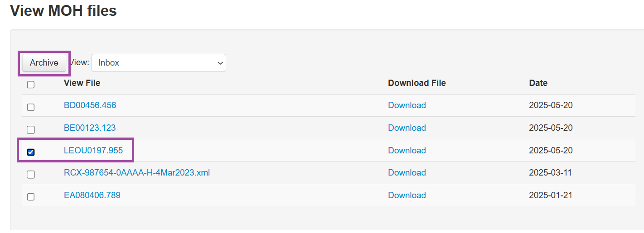Viewport: 644px width, 233px height.
Task: Open the View dropdown showing Inbox
Action: [159, 63]
